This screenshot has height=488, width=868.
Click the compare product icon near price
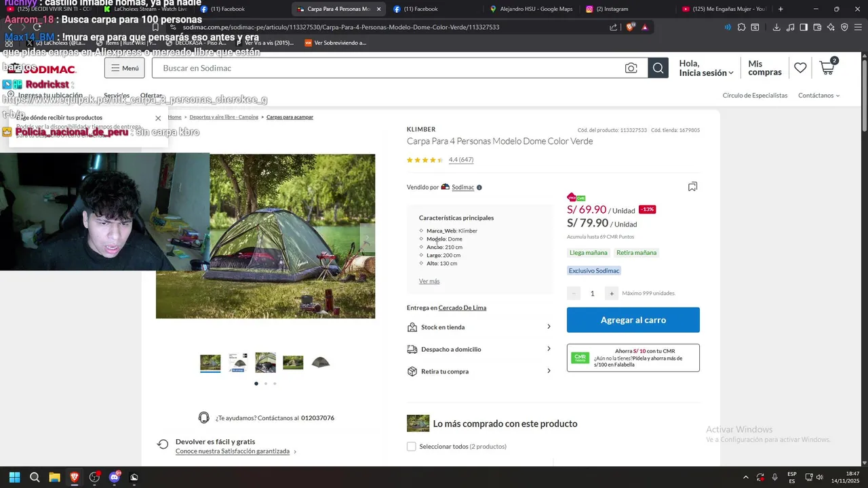692,186
